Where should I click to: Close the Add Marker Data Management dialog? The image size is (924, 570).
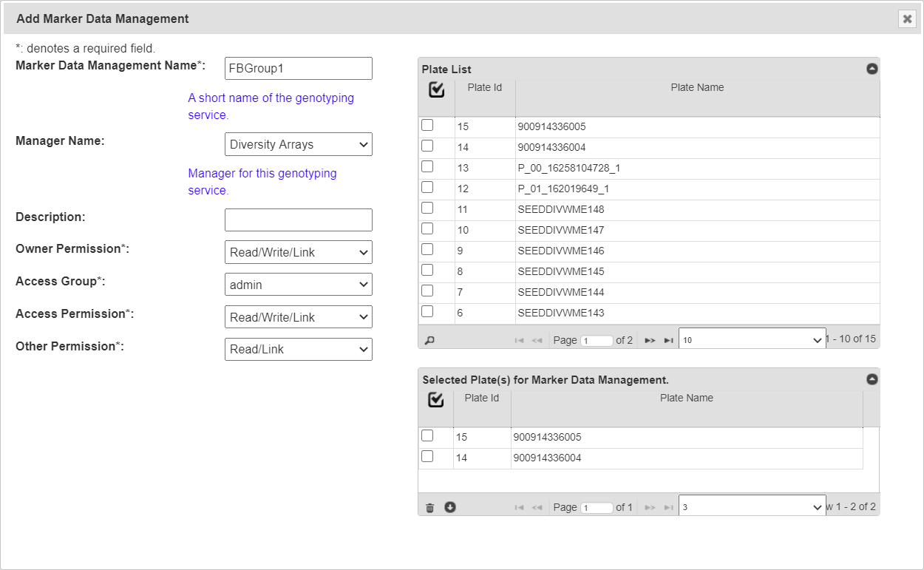[x=907, y=19]
